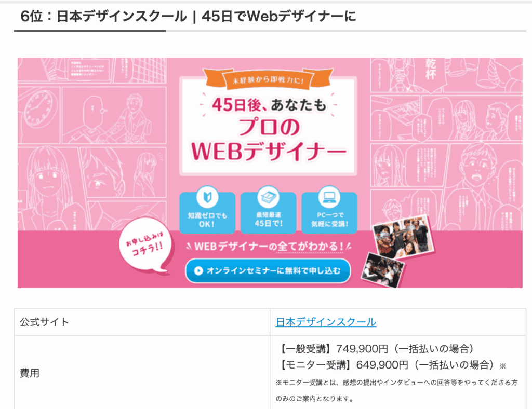Image resolution: width=532 pixels, height=409 pixels.
Task: Click the 45日後、あなたもプロのWEBデザイナー headline box
Action: pos(268,127)
